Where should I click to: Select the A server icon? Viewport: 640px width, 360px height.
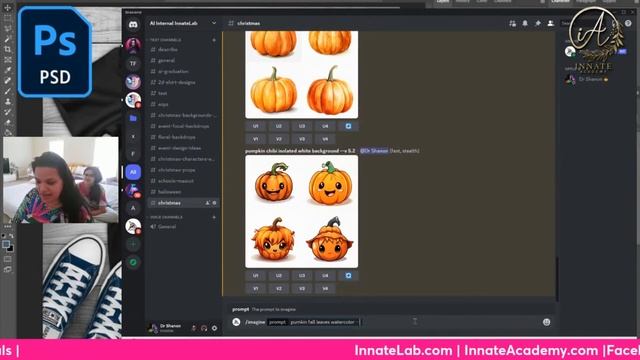133,208
